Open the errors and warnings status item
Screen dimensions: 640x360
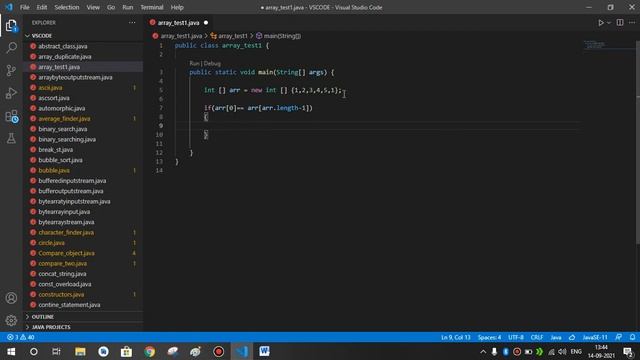(20, 338)
